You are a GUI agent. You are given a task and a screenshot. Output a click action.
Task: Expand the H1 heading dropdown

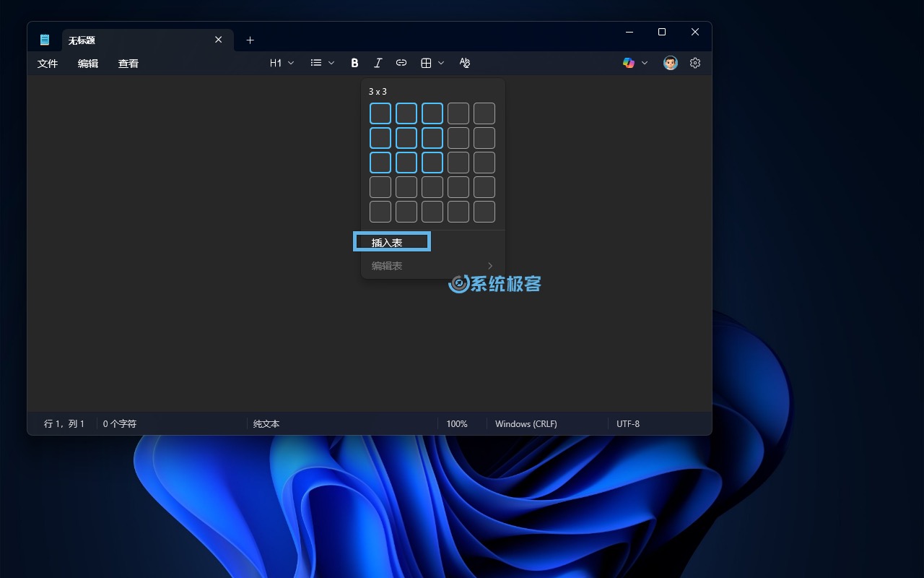291,63
